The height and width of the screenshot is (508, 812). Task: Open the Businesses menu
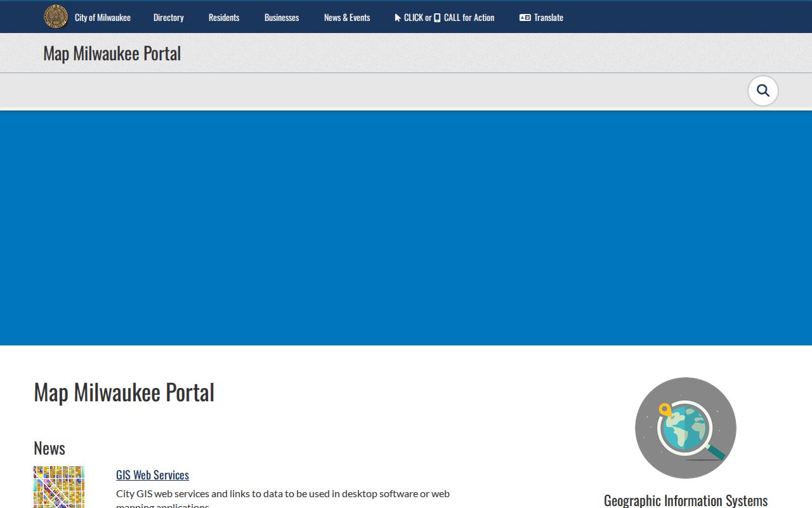[282, 18]
